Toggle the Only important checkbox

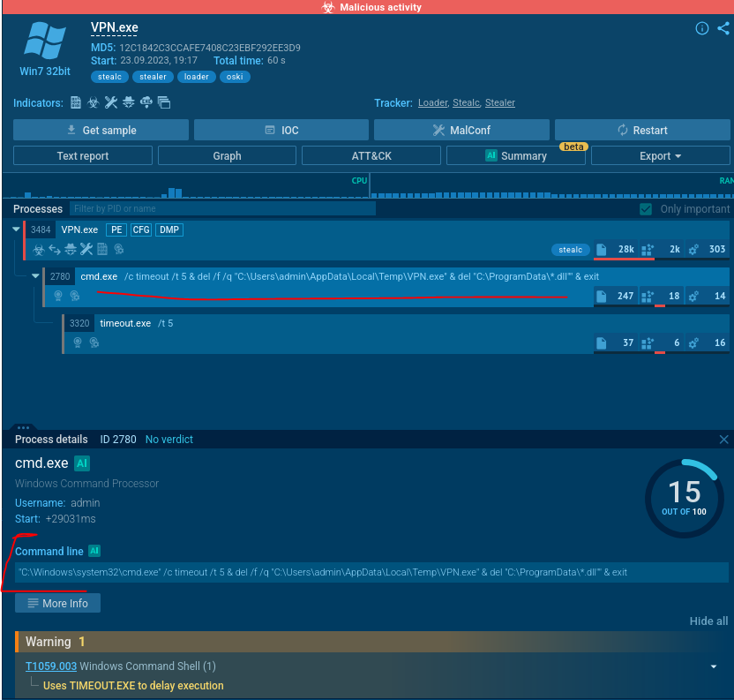[647, 209]
